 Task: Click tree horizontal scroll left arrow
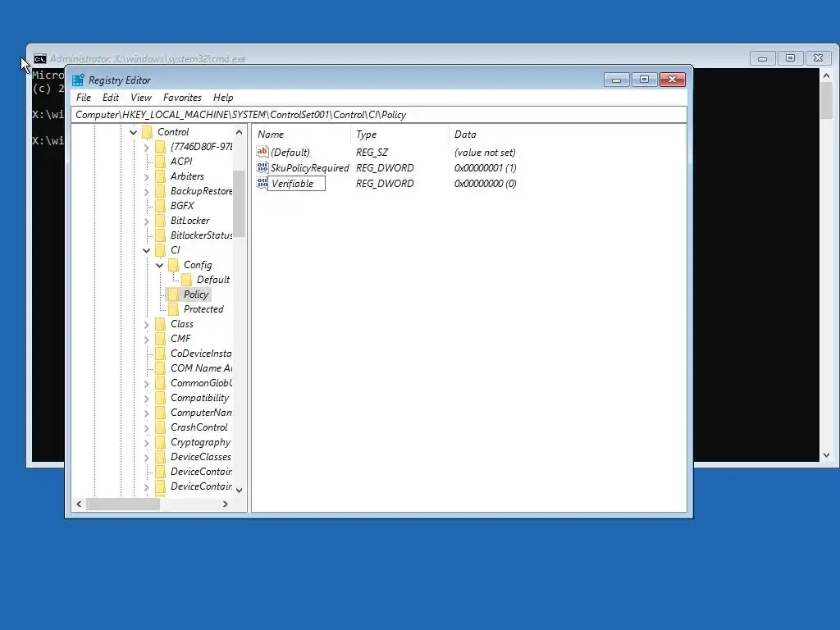pyautogui.click(x=80, y=504)
